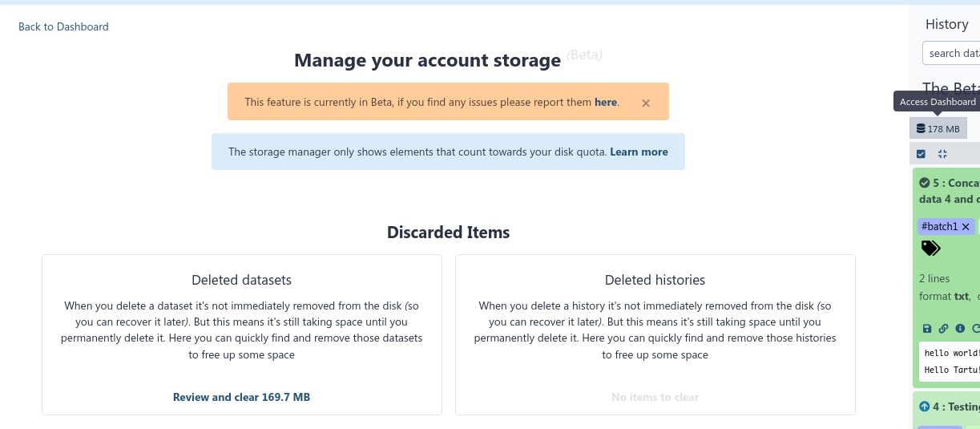
Task: Click the tags icon in dataset 5
Action: coord(930,249)
